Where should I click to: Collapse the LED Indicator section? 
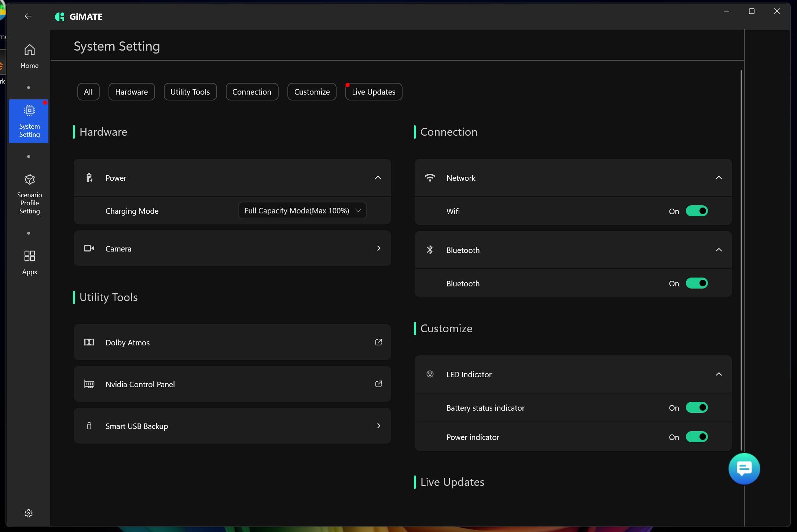click(719, 374)
